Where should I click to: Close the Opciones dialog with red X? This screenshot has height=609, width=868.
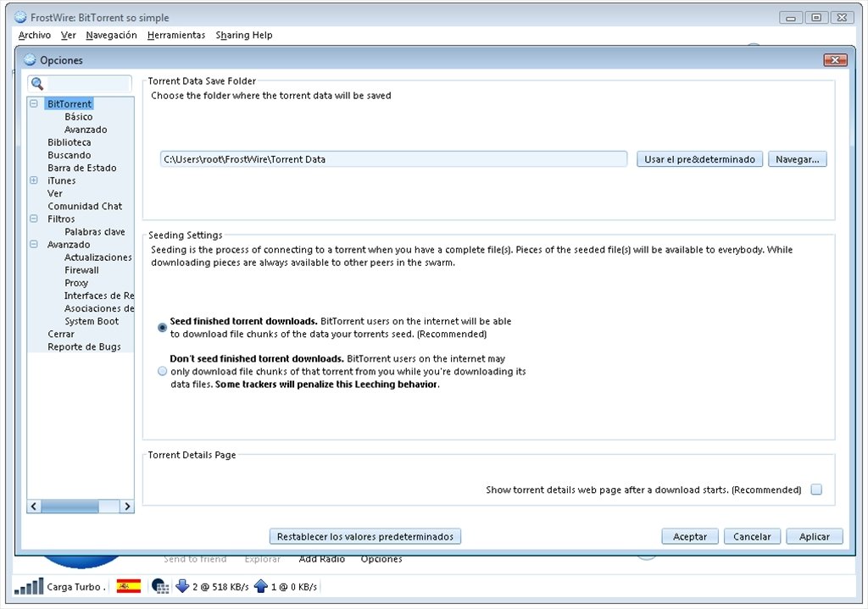835,60
